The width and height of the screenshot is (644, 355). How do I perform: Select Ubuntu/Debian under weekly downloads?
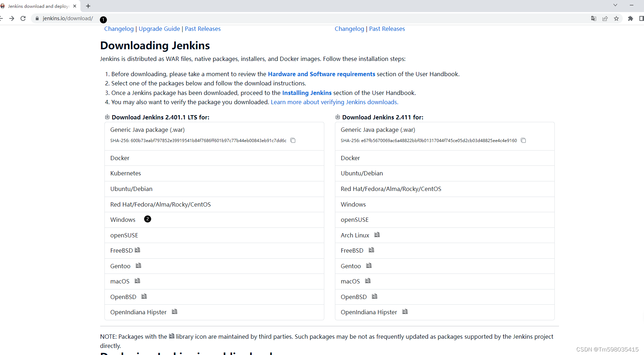click(x=445, y=173)
